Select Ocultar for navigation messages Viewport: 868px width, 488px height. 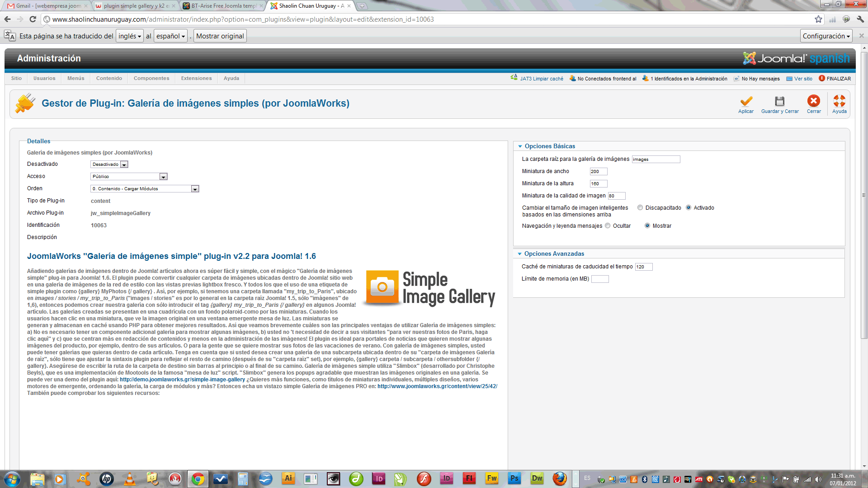tap(608, 226)
